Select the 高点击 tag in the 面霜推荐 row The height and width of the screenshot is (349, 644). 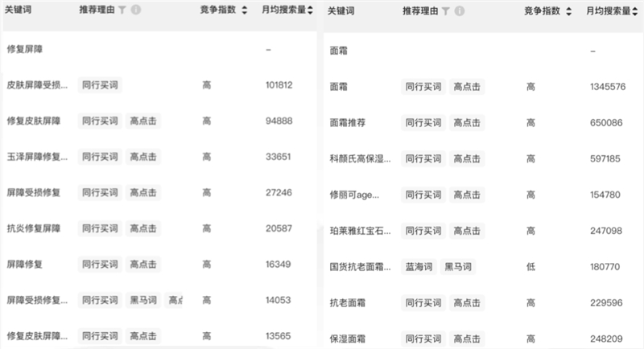click(x=467, y=122)
